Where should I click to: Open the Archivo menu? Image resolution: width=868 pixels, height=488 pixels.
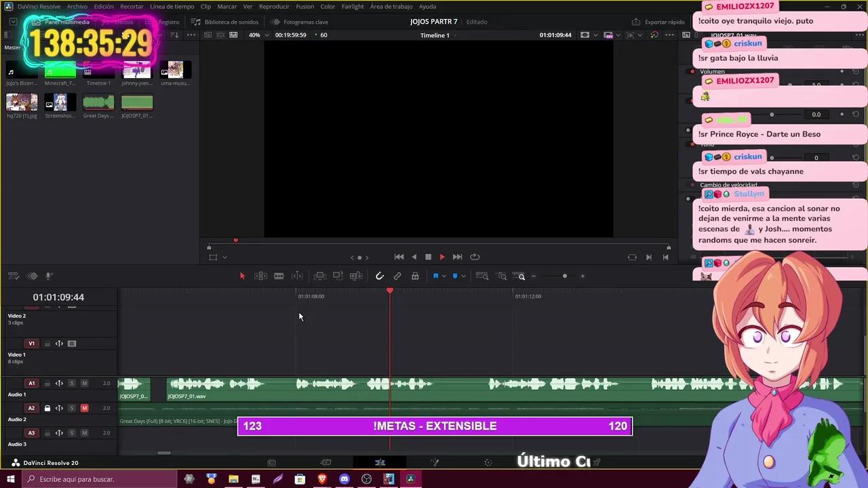click(77, 6)
